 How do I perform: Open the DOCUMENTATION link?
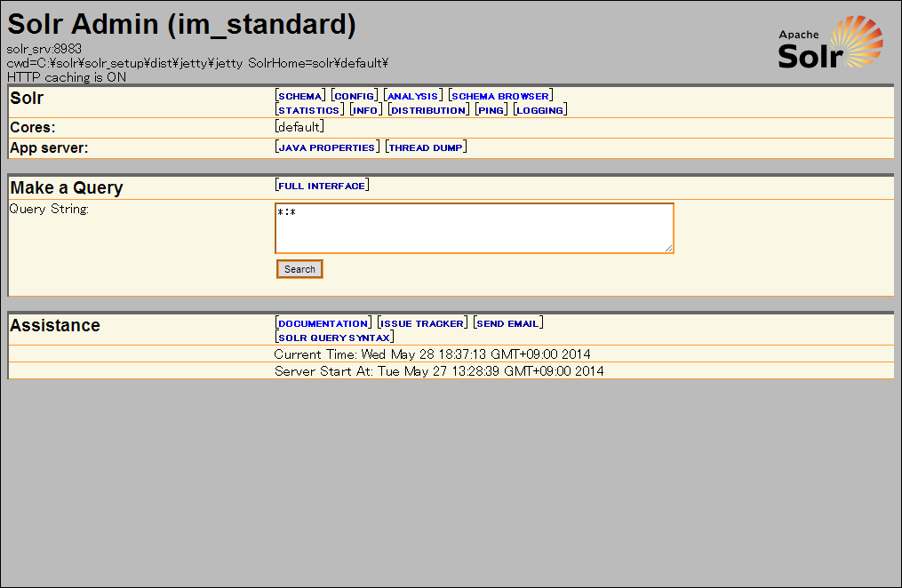coord(323,323)
